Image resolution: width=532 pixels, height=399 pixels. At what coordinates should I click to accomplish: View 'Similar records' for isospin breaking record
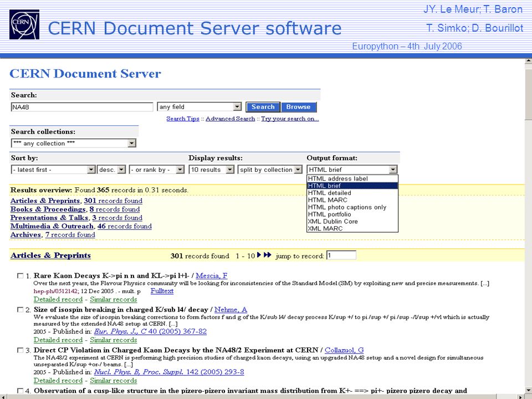(x=113, y=340)
